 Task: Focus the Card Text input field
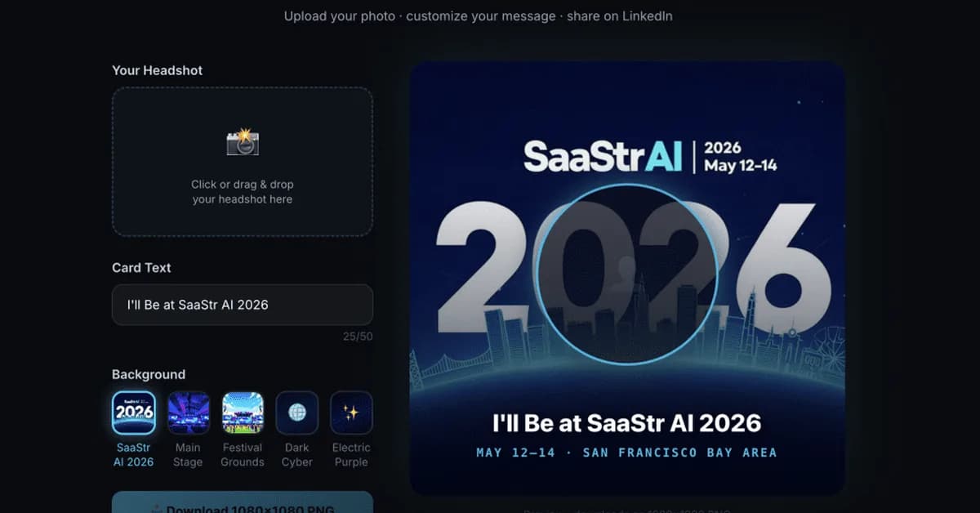tap(243, 305)
